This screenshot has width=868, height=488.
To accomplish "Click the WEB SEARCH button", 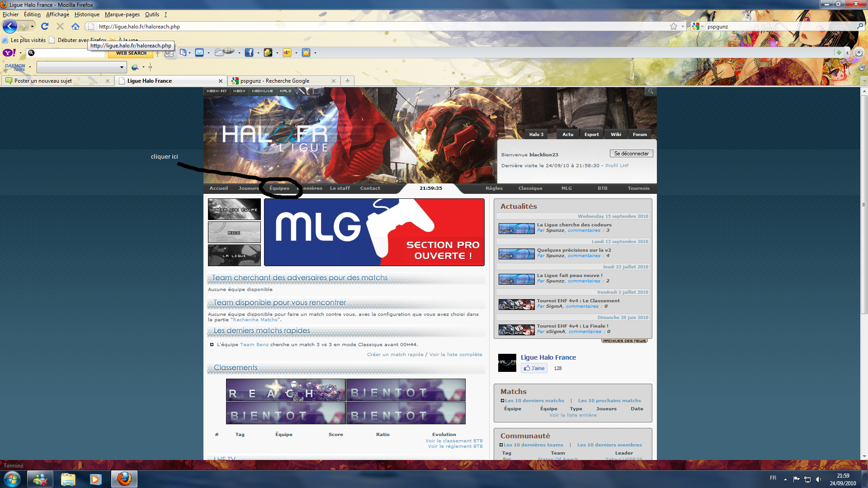I will (x=131, y=53).
